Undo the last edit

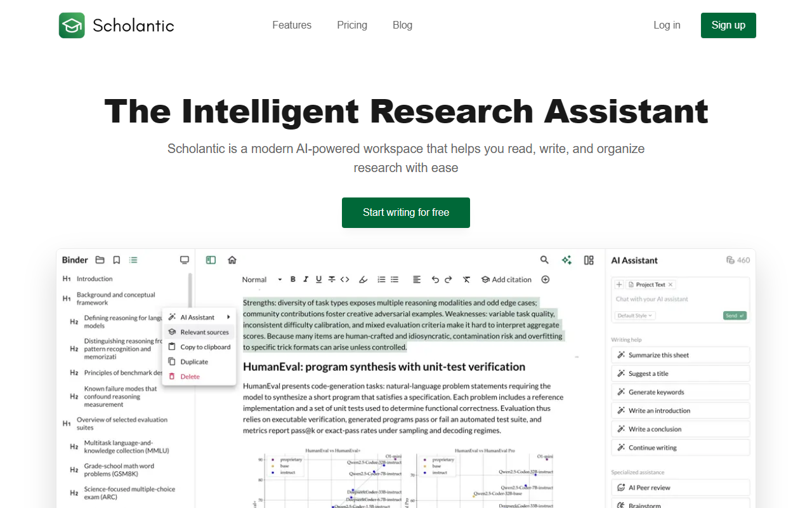click(435, 279)
